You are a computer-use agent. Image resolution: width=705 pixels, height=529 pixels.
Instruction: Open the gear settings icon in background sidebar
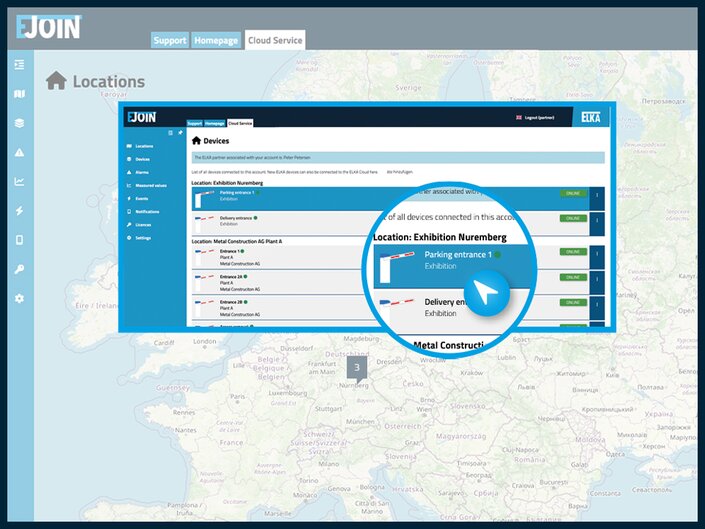coord(19,298)
